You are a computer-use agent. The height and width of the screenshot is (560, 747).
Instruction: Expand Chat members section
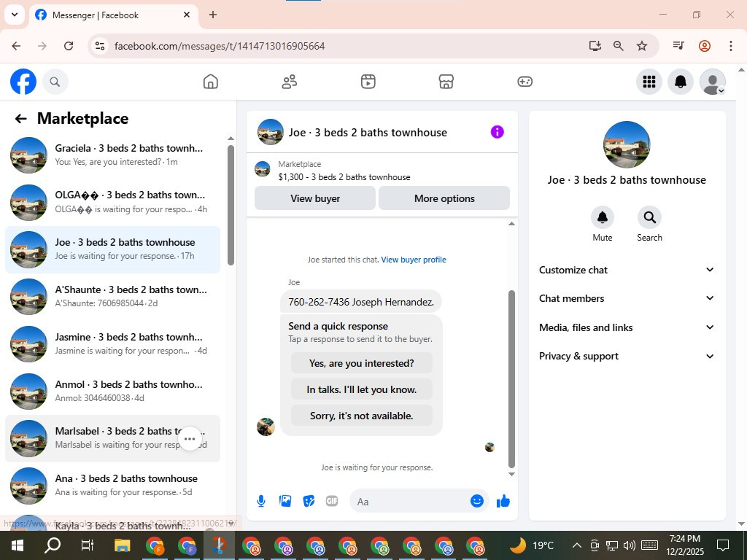click(627, 298)
